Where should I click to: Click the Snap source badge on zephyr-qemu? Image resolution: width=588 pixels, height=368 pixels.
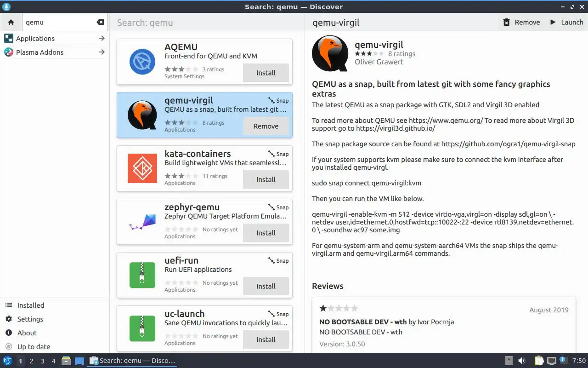click(278, 207)
